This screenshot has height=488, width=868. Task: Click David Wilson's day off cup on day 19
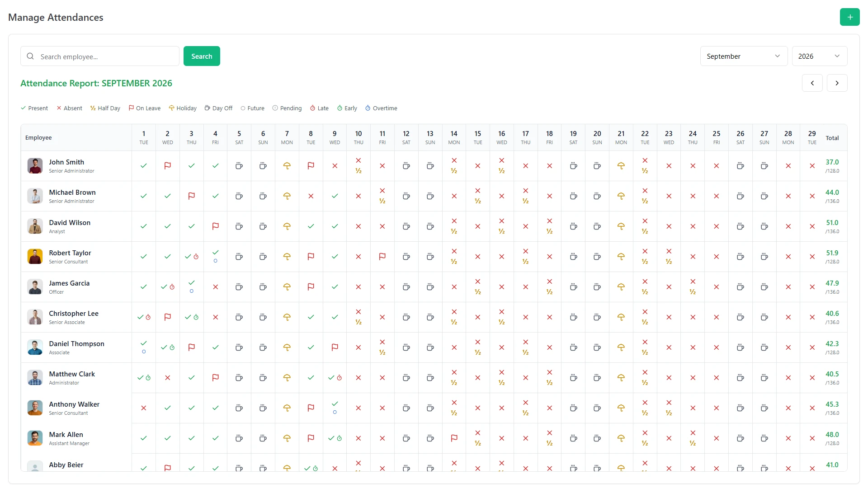[574, 226]
